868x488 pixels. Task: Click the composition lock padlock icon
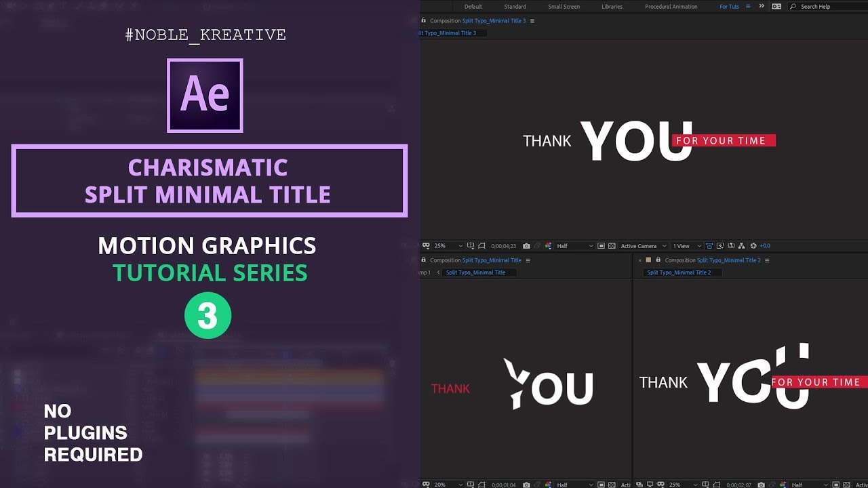pyautogui.click(x=422, y=20)
